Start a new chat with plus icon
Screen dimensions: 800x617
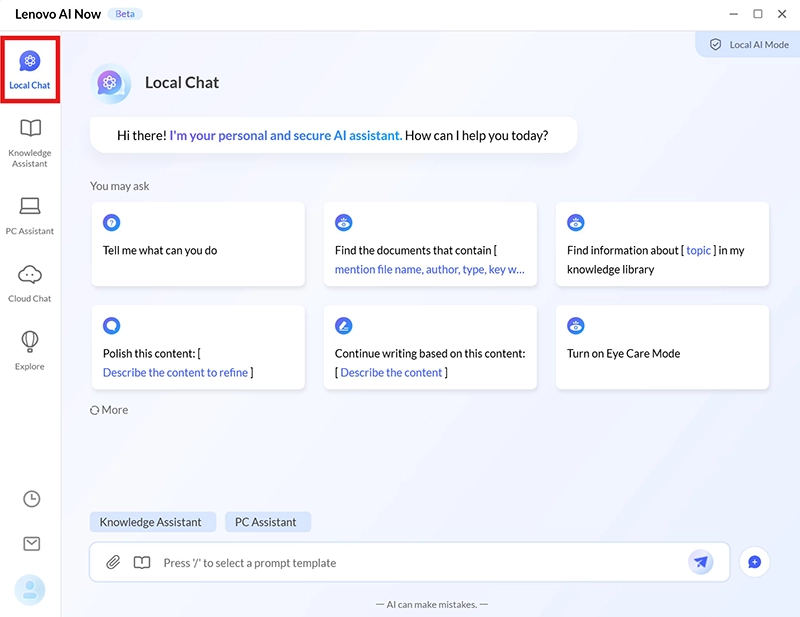tap(754, 562)
